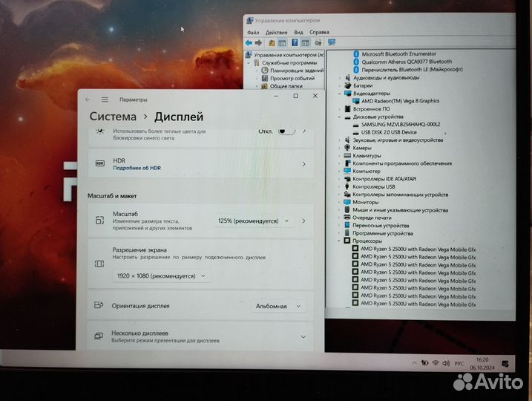This screenshot has width=532, height=401.
Task: Open the Справка menu
Action: coord(319,32)
